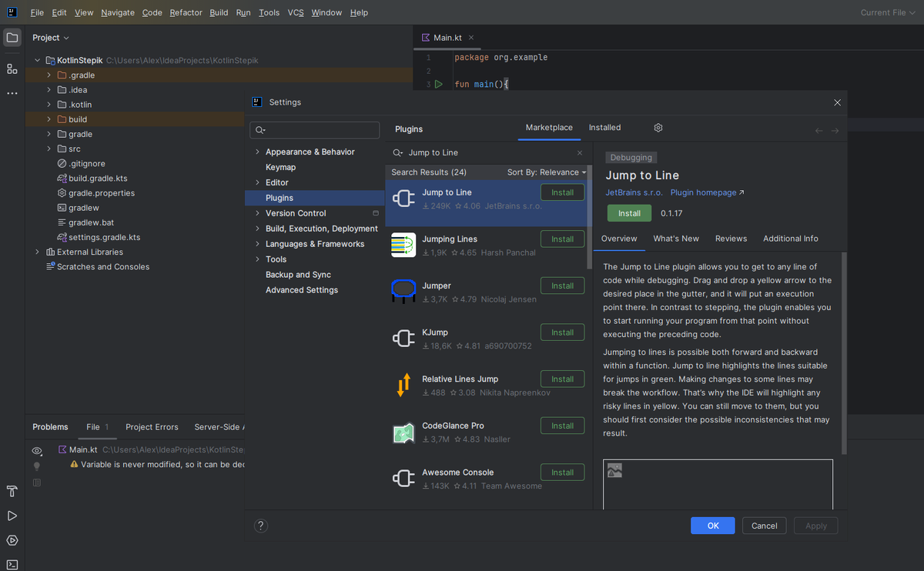Install the Jumping Lines plugin
This screenshot has width=924, height=571.
pyautogui.click(x=562, y=239)
